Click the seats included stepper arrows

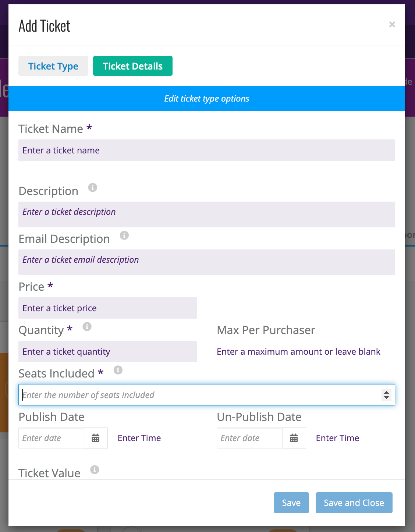[x=386, y=395]
